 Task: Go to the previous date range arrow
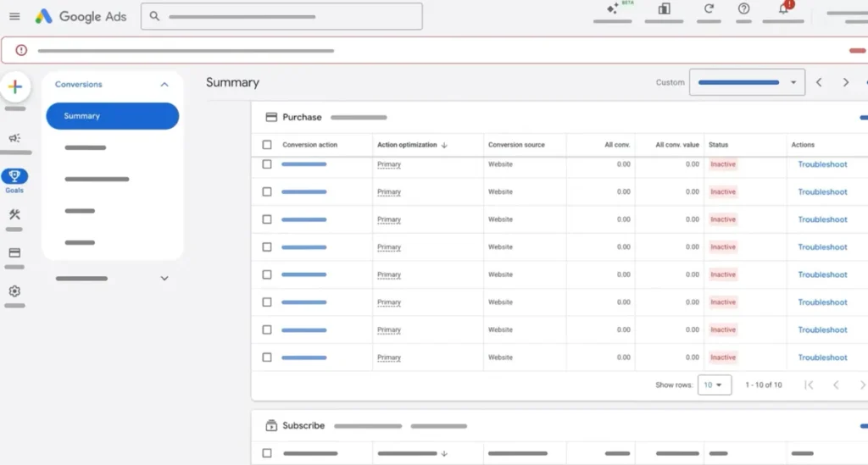(x=819, y=82)
